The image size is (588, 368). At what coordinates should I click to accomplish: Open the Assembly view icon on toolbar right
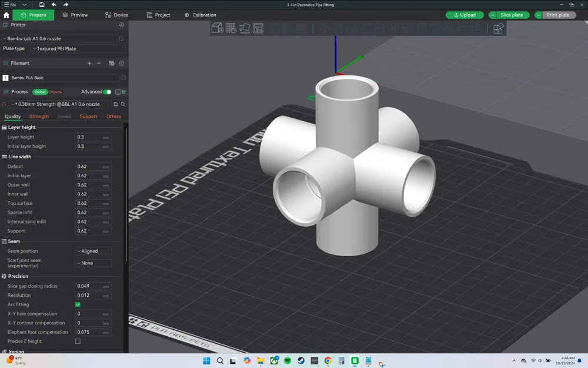coord(497,28)
